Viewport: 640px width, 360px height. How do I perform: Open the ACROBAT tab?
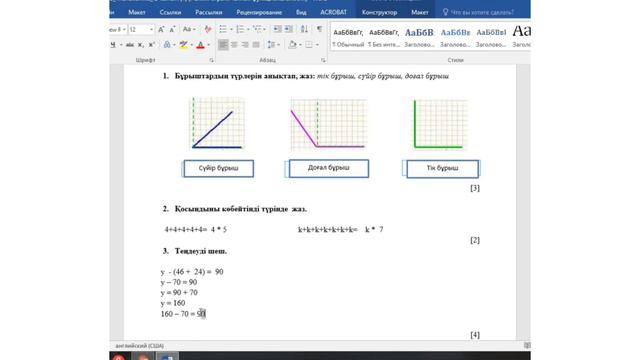coord(333,12)
